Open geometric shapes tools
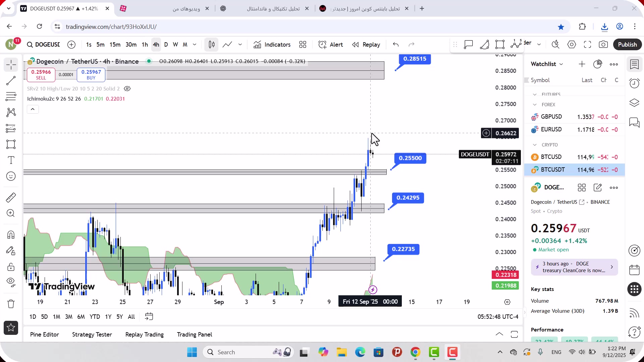This screenshot has height=362, width=644. (11, 144)
